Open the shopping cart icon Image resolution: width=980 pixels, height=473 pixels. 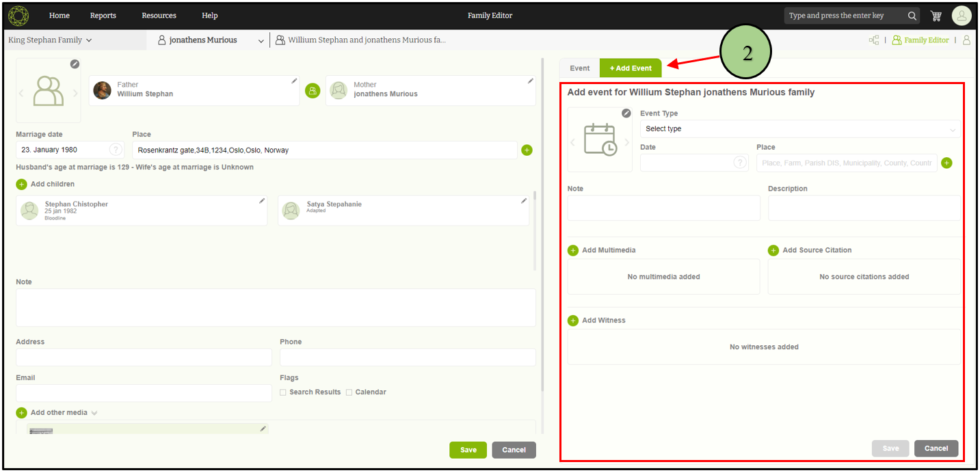[936, 16]
